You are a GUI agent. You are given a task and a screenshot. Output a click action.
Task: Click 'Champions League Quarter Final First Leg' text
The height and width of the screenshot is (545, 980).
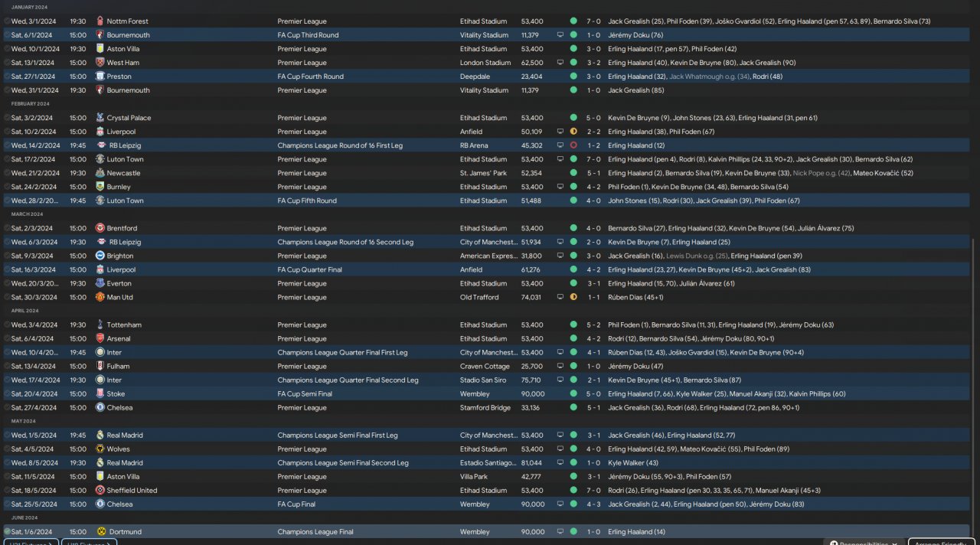tap(342, 352)
